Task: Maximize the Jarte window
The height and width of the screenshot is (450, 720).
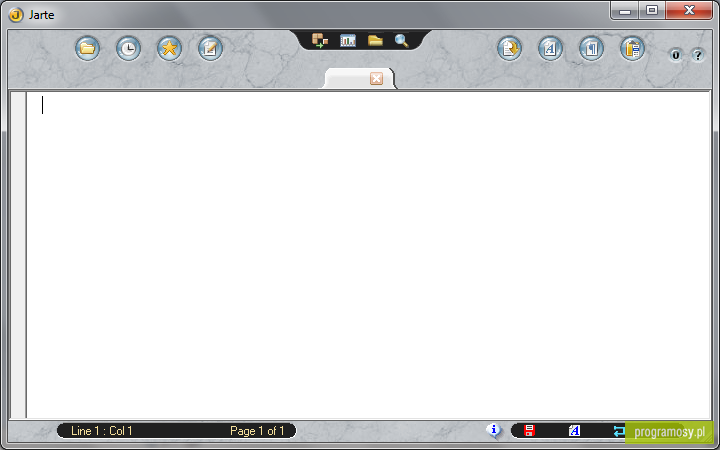Action: tap(652, 11)
